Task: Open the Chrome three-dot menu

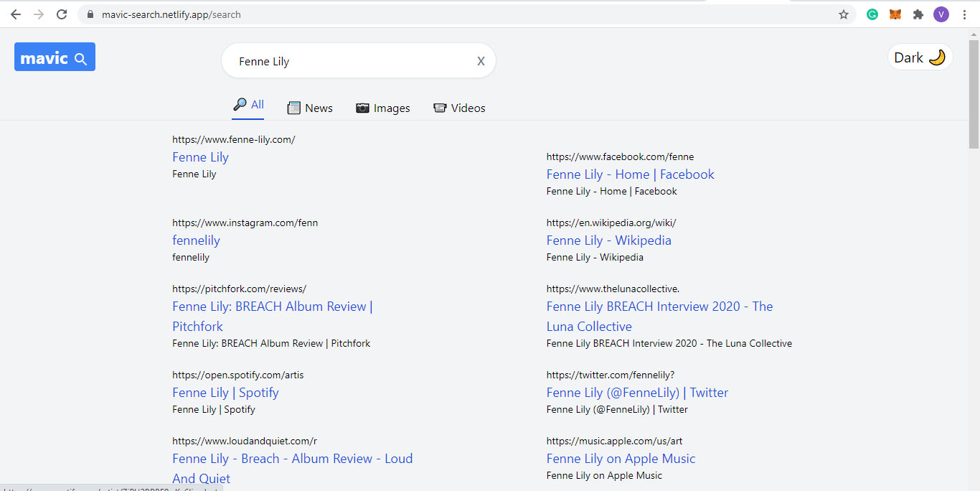Action: (964, 14)
